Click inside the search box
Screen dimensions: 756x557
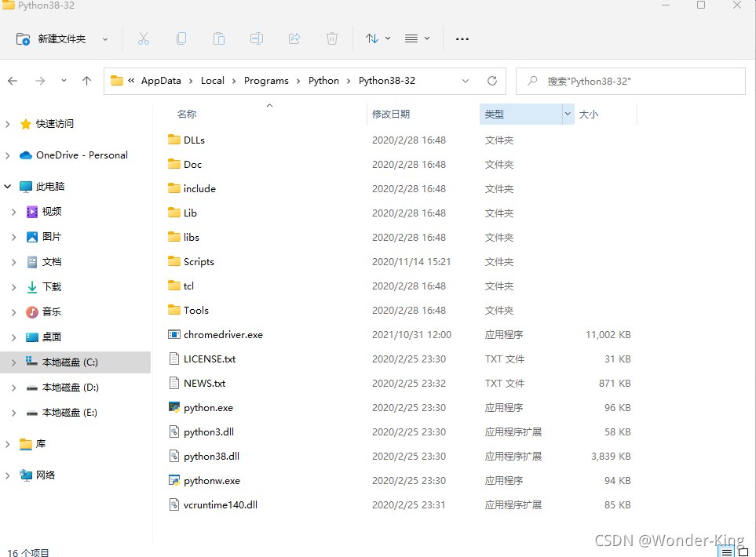click(x=628, y=81)
